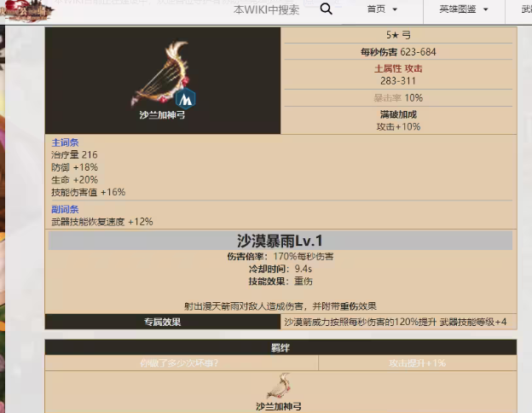Click the 治疗量 216 stat line

(74, 155)
